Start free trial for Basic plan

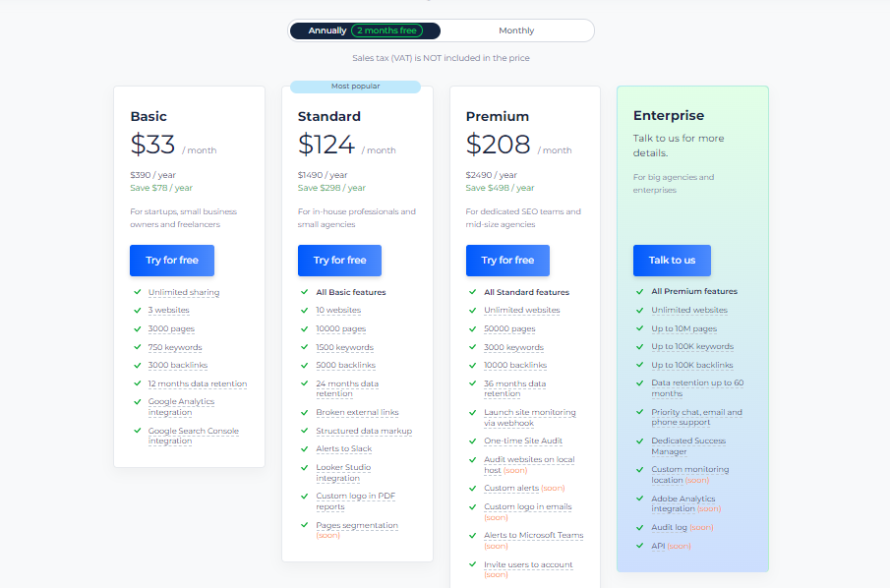pyautogui.click(x=172, y=261)
